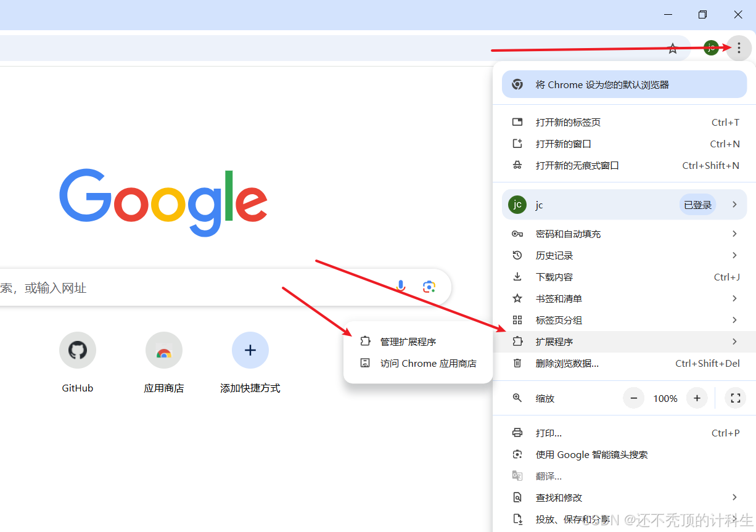Activate voice search microphone icon

click(x=400, y=286)
